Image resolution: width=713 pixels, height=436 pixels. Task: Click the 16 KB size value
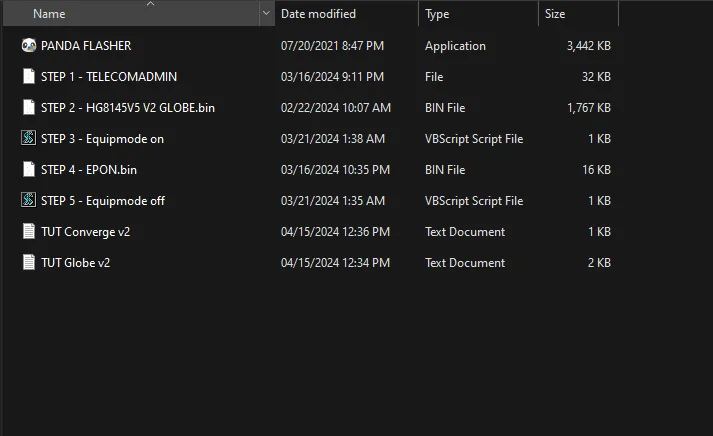point(596,170)
